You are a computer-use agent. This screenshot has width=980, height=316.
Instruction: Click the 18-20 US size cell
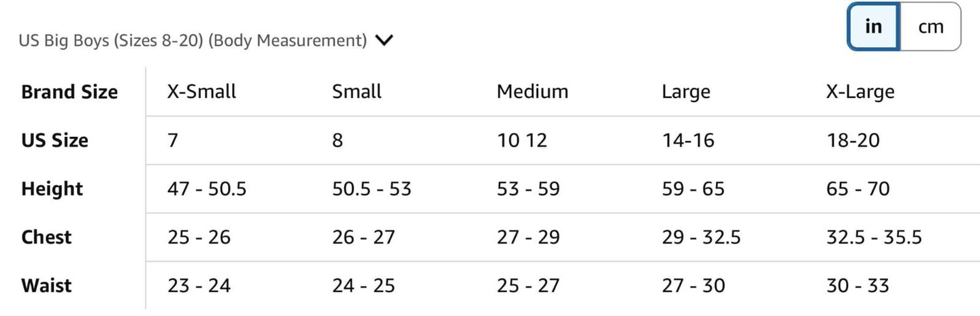click(x=853, y=140)
